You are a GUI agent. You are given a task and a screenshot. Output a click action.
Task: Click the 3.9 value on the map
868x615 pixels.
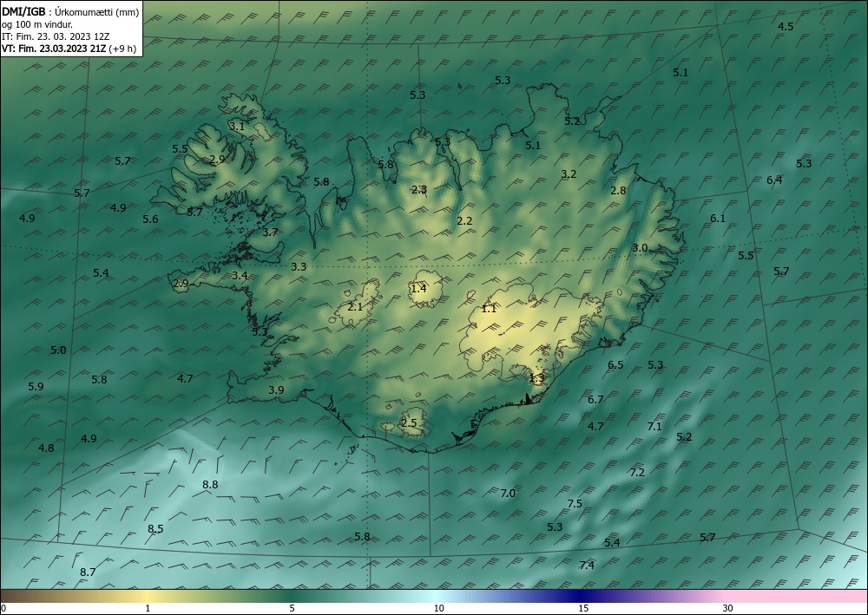pos(276,390)
